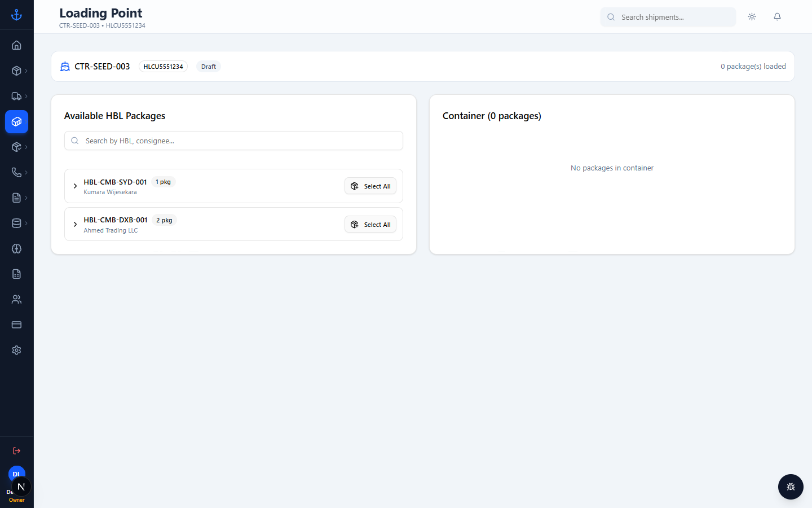Screen dimensions: 812x508
Task: Open the round N dev tools badge
Action: (x=21, y=487)
